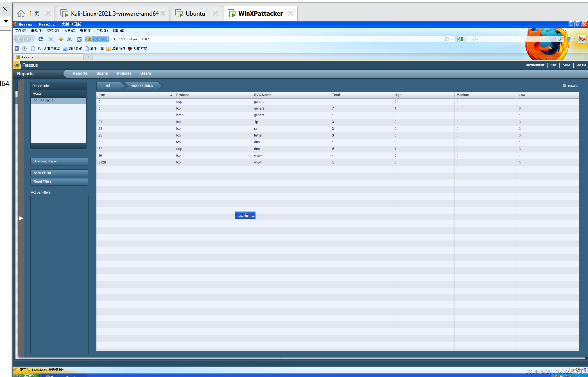588x377 pixels.
Task: Click the 192.168.200.3 breadcrumb
Action: pyautogui.click(x=142, y=86)
